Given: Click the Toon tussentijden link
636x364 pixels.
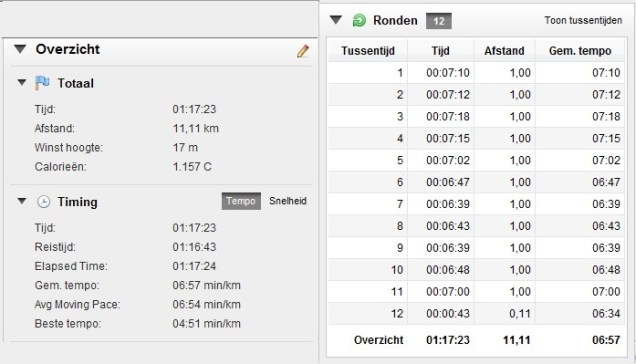Looking at the screenshot, I should pyautogui.click(x=583, y=20).
